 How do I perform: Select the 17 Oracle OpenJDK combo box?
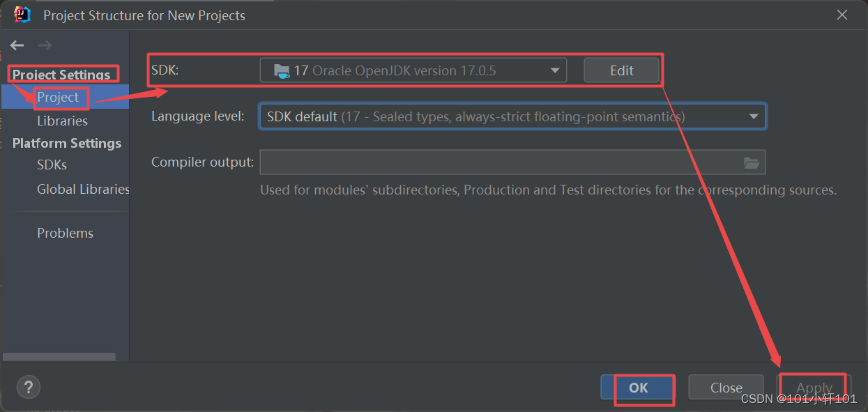(413, 70)
